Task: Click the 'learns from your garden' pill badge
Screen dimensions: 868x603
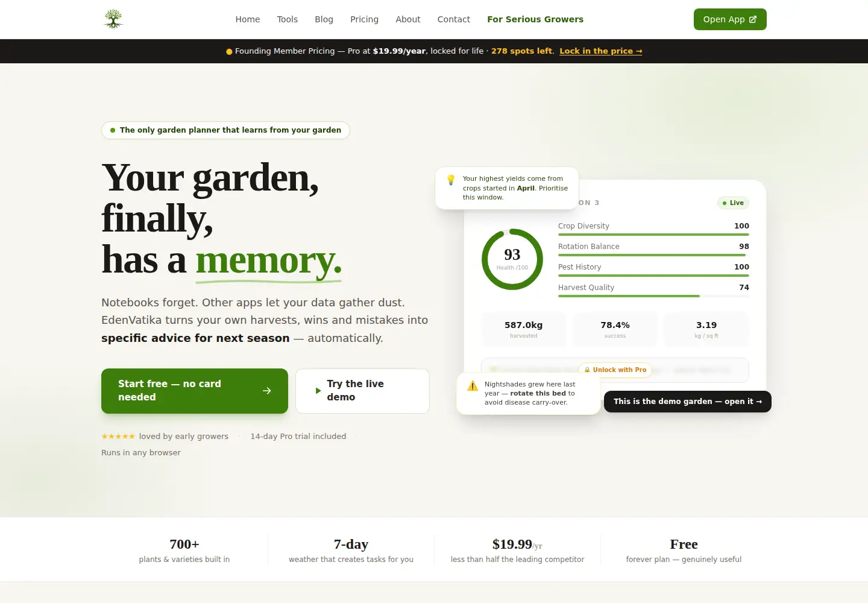Action: (225, 130)
